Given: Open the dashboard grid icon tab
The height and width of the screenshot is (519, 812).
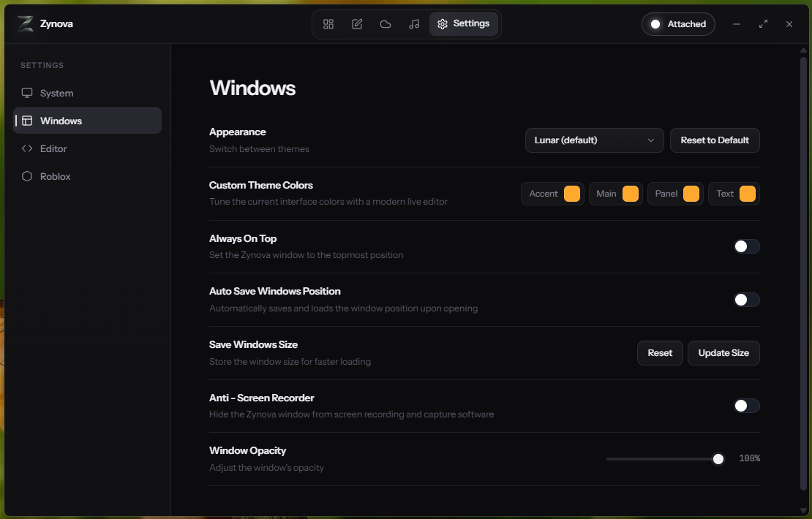Looking at the screenshot, I should pos(328,24).
